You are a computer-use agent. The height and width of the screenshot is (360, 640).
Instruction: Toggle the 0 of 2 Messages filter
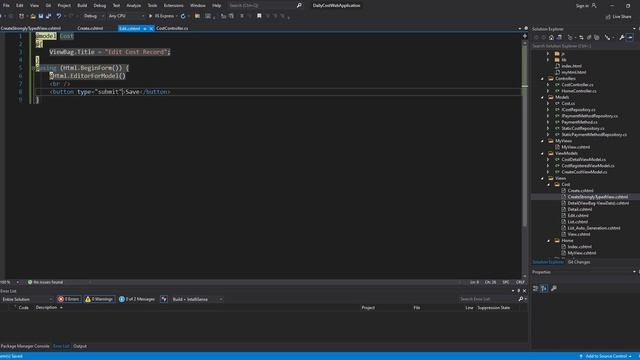pos(137,299)
